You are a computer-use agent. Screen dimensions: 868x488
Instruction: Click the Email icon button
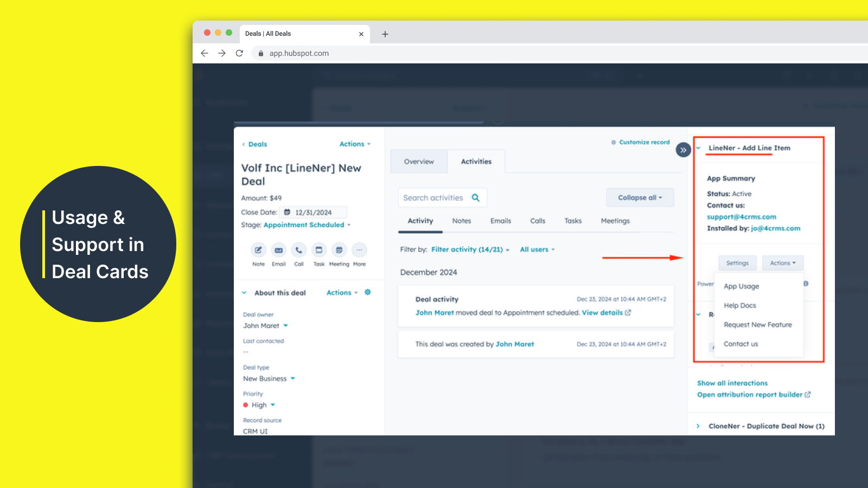pyautogui.click(x=278, y=250)
